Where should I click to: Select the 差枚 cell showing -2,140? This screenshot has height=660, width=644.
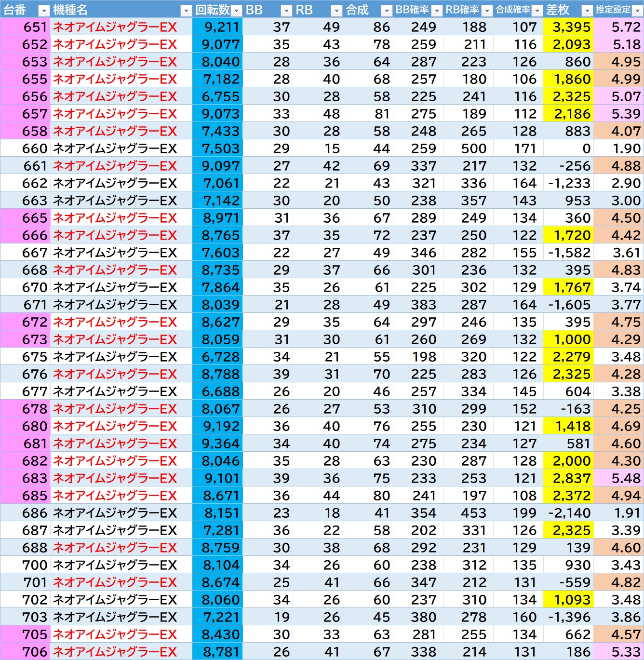pyautogui.click(x=568, y=513)
